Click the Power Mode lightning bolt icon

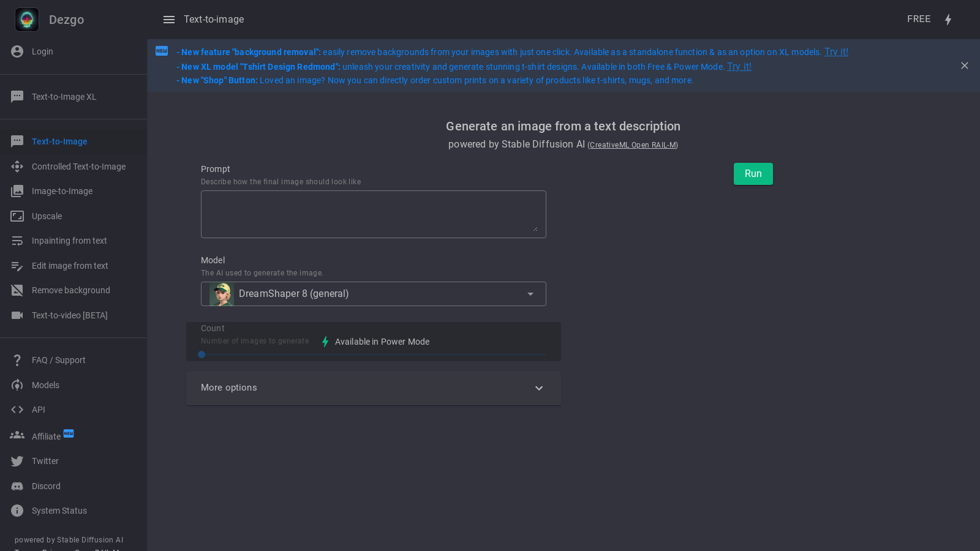tap(948, 20)
